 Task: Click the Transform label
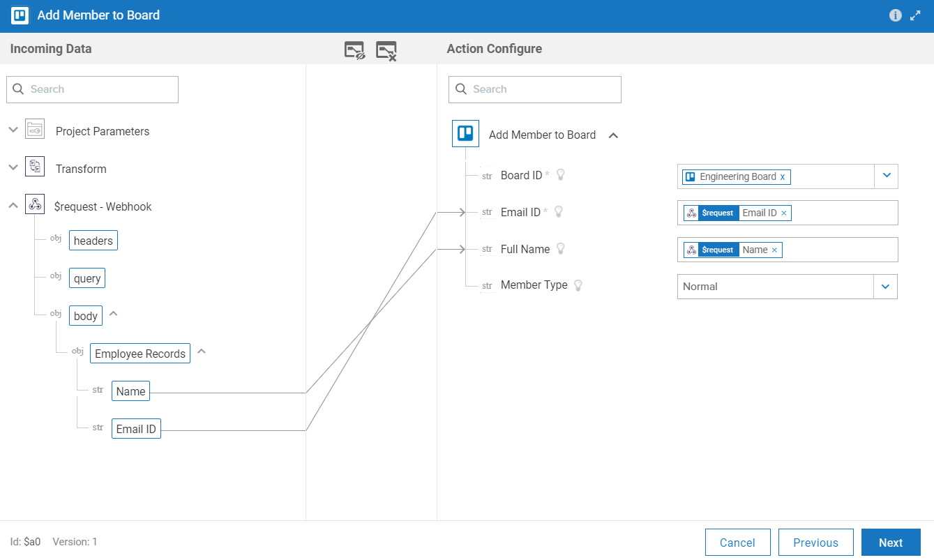coord(81,169)
